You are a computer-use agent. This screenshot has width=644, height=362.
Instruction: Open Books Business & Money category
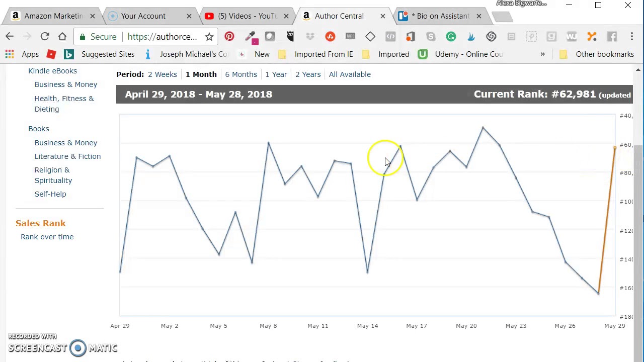click(x=66, y=143)
